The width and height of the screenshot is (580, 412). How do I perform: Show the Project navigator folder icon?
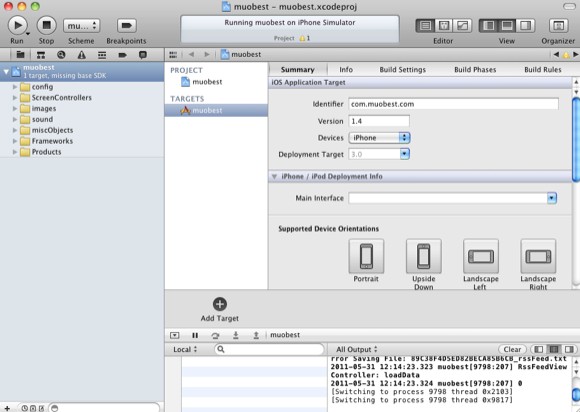20,55
